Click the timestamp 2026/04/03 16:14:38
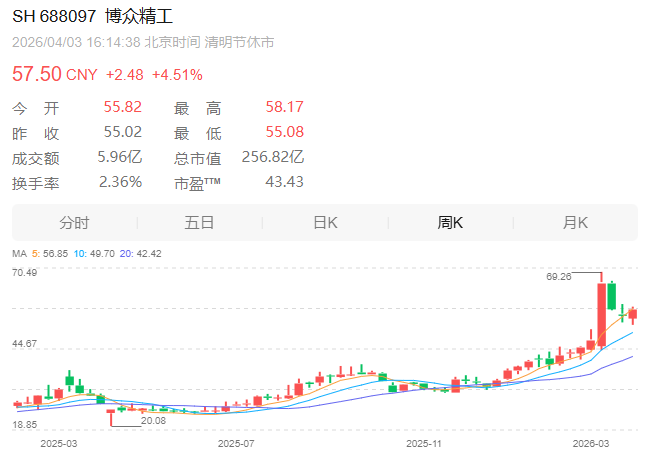Screen dimensions: 652x464 tap(76, 42)
